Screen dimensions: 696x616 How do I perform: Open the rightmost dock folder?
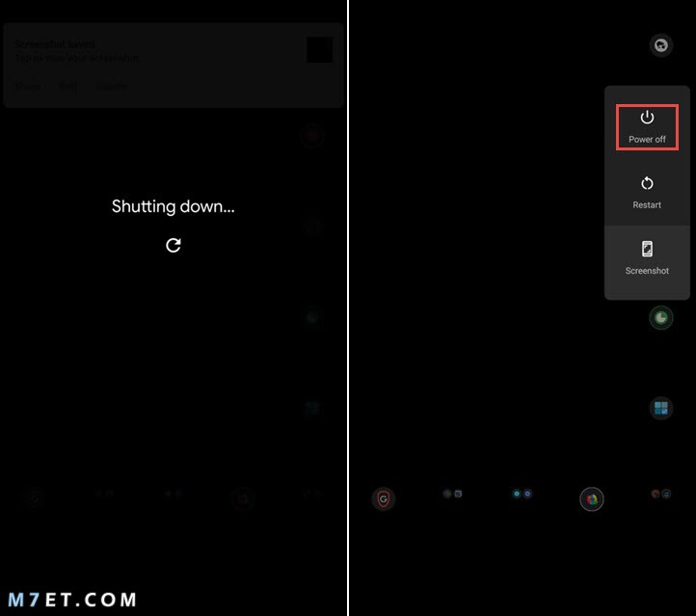(x=661, y=494)
